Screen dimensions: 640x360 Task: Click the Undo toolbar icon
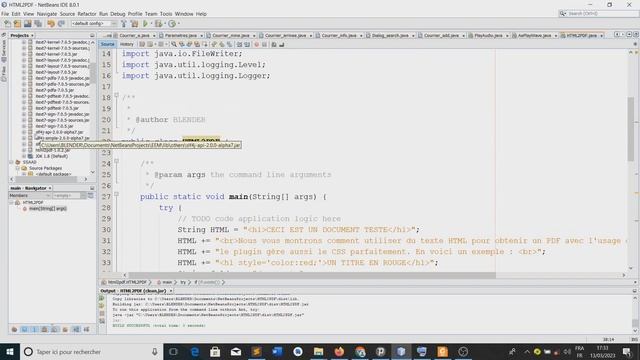click(x=51, y=24)
